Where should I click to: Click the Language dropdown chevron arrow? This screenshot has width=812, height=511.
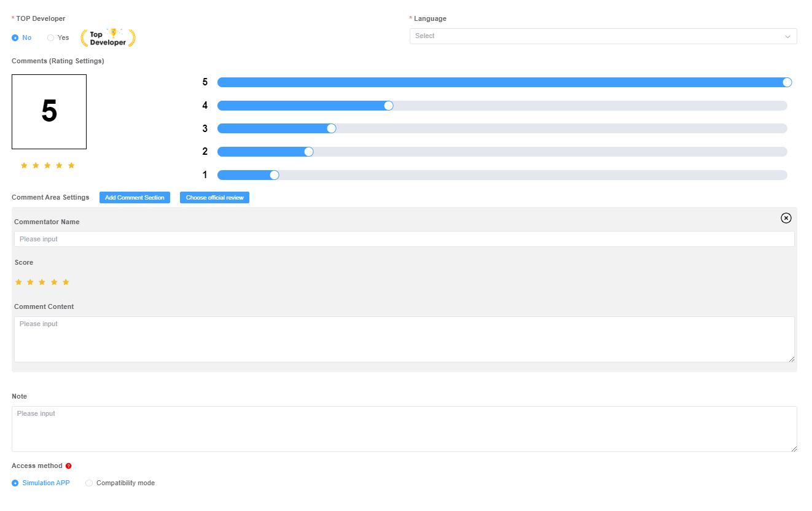pos(787,36)
